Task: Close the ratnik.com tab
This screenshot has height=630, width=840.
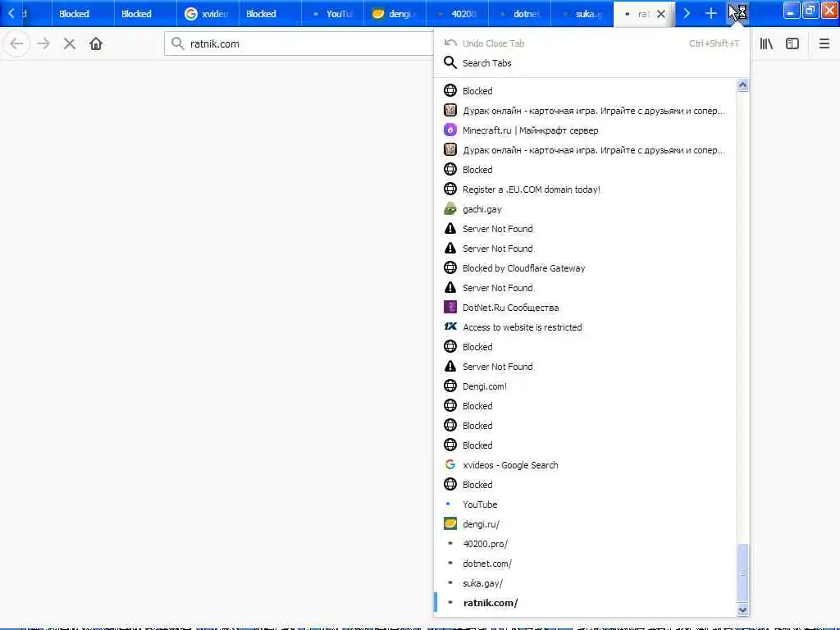Action: pyautogui.click(x=661, y=14)
